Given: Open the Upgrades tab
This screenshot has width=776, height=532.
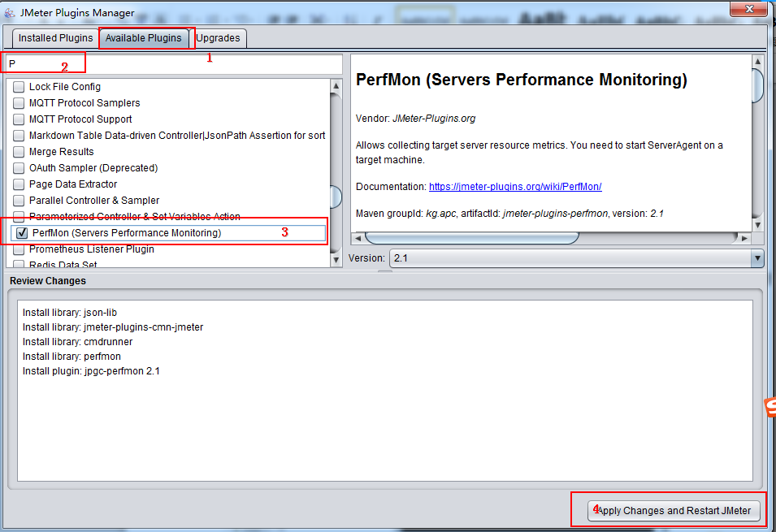Looking at the screenshot, I should pyautogui.click(x=218, y=38).
